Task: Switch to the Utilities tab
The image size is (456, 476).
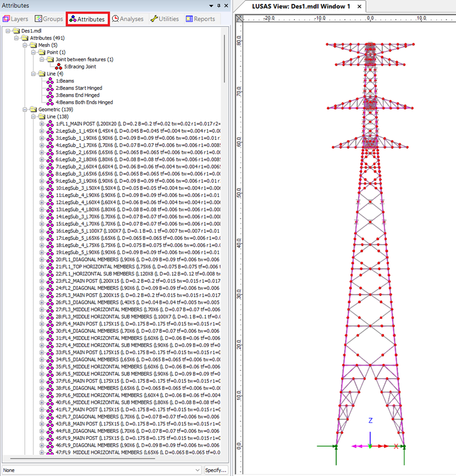Action: [164, 19]
